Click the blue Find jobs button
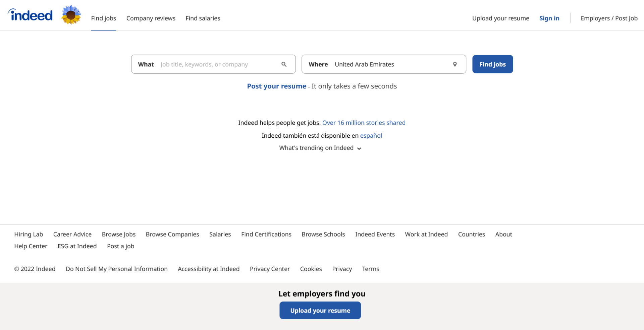The image size is (644, 330). click(x=493, y=64)
